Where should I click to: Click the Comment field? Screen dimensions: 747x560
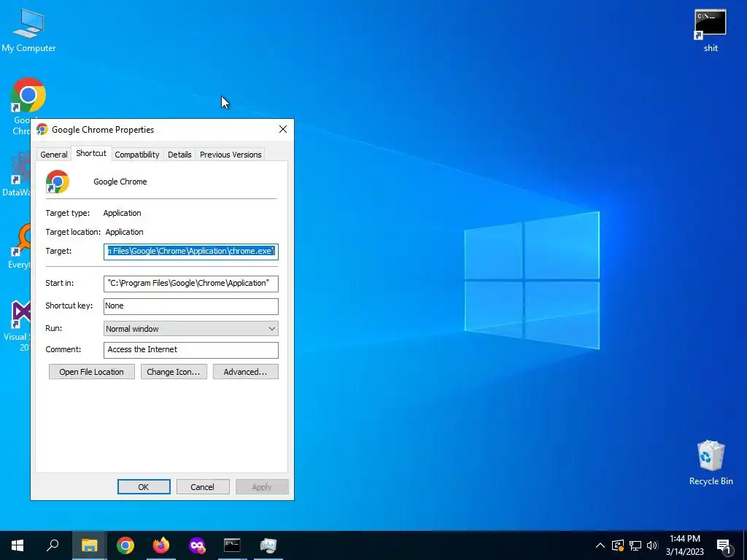190,350
